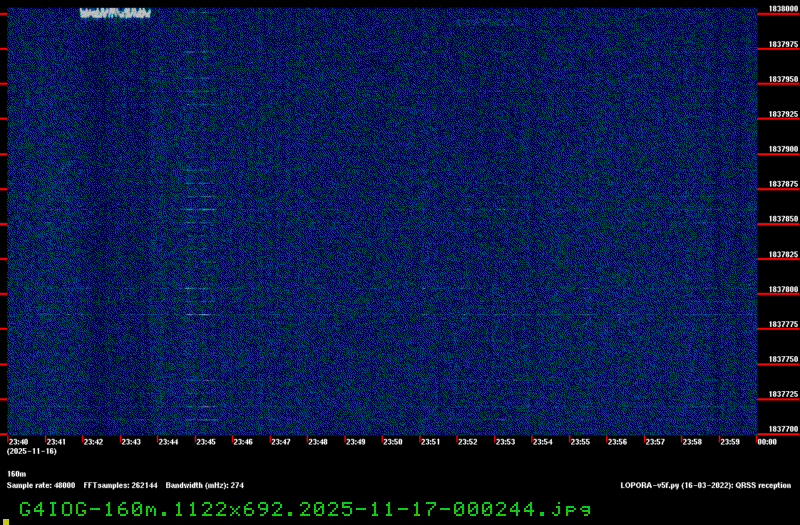Click the LOPORA-v5f.py QRSS reception label
The height and width of the screenshot is (525, 800).
(x=705, y=484)
